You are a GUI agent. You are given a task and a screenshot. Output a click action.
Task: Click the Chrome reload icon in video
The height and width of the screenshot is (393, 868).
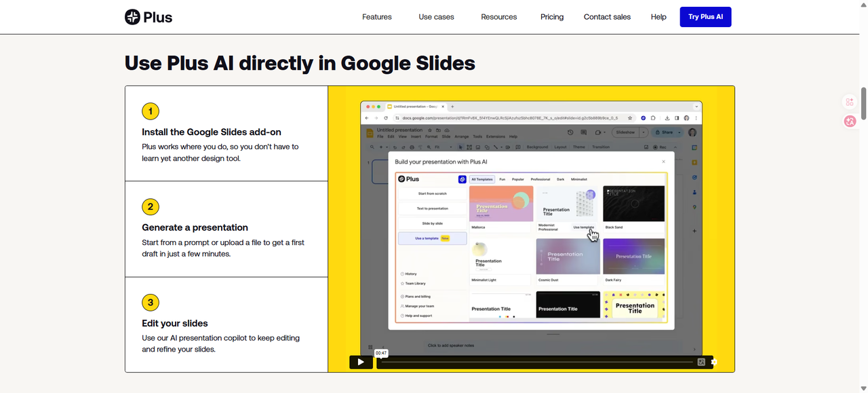click(x=386, y=118)
